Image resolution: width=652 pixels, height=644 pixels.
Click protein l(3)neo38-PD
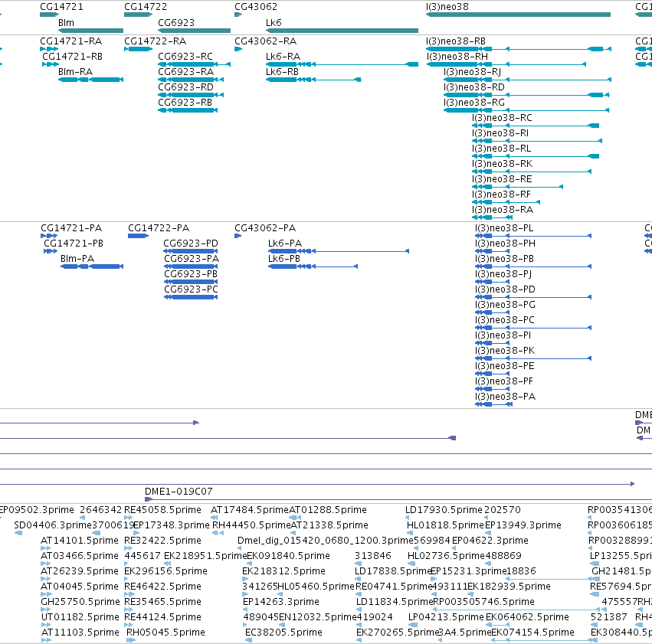[x=533, y=297]
